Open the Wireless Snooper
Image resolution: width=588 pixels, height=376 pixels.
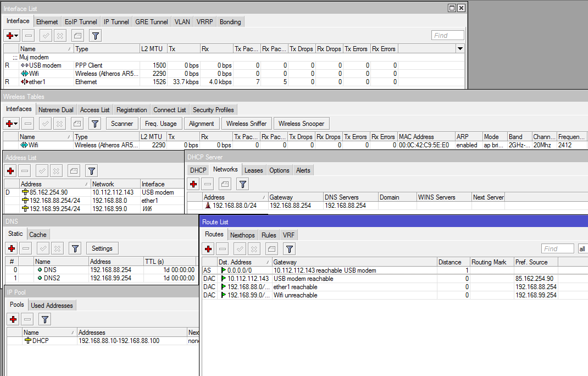click(x=302, y=124)
